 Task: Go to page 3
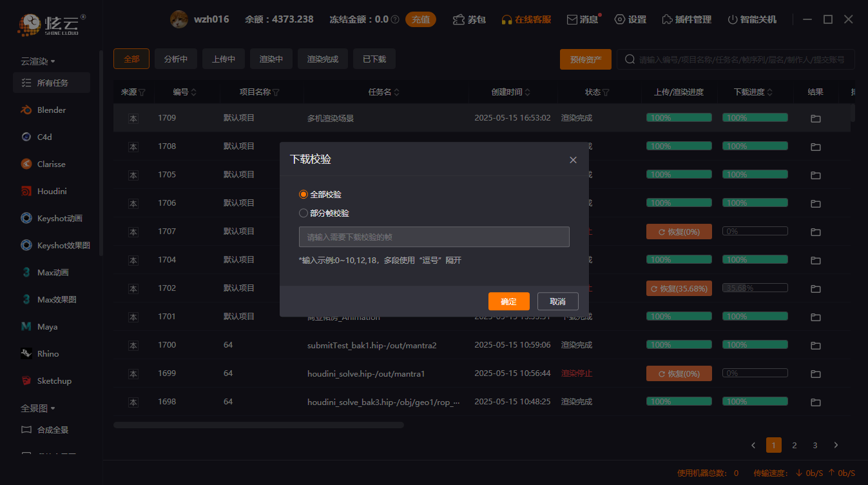click(815, 445)
